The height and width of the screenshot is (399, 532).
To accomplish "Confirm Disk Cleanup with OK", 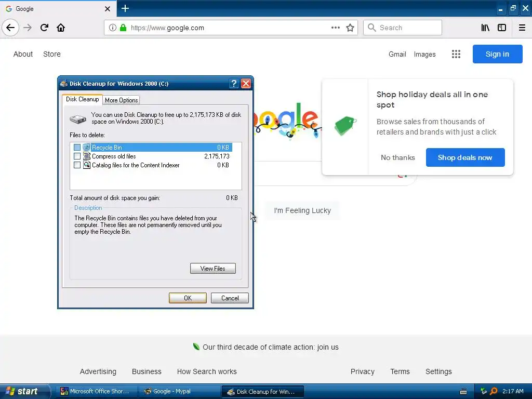I will [188, 298].
